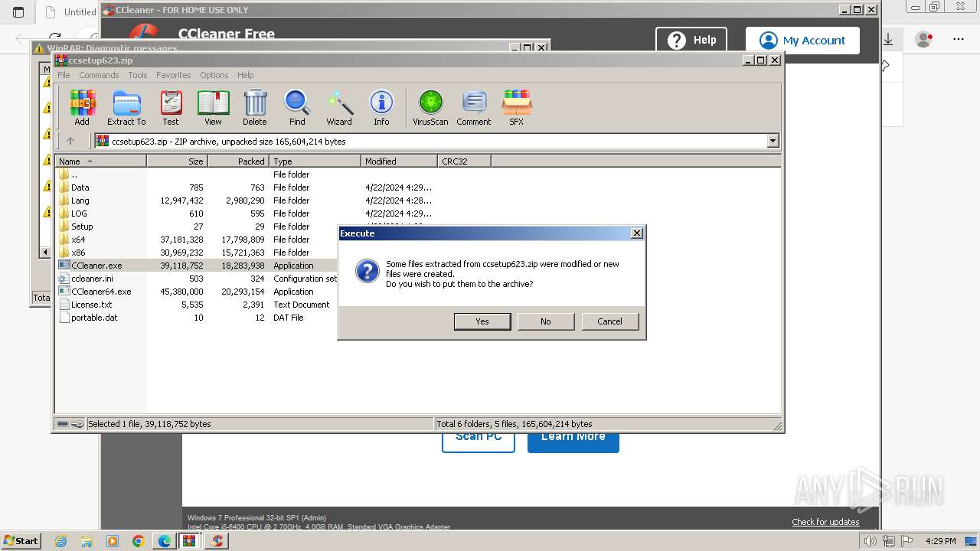Click My Account in CCleaner window
Image resolution: width=980 pixels, height=551 pixels.
[802, 41]
